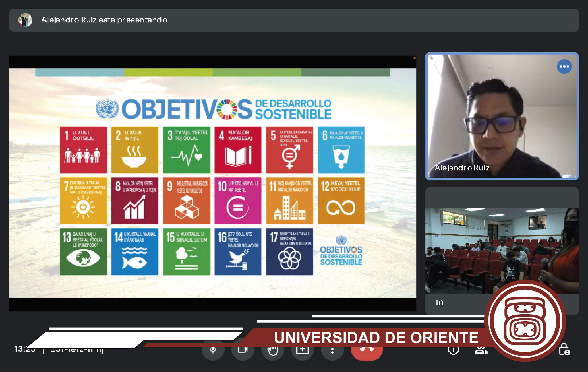
Task: Toggle the microphone mute button
Action: click(x=213, y=350)
